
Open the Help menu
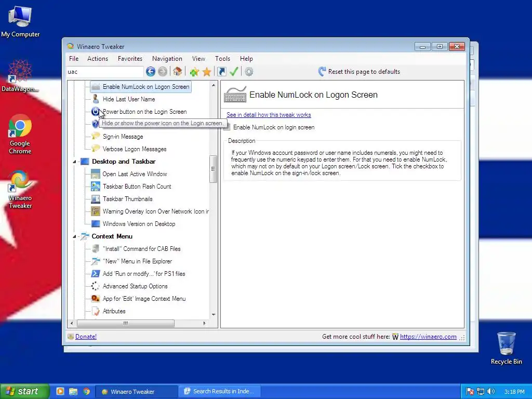point(246,59)
